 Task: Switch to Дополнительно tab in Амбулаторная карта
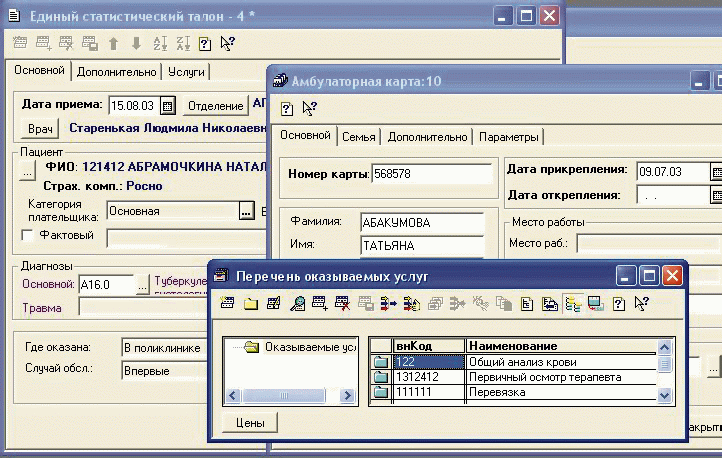click(427, 137)
